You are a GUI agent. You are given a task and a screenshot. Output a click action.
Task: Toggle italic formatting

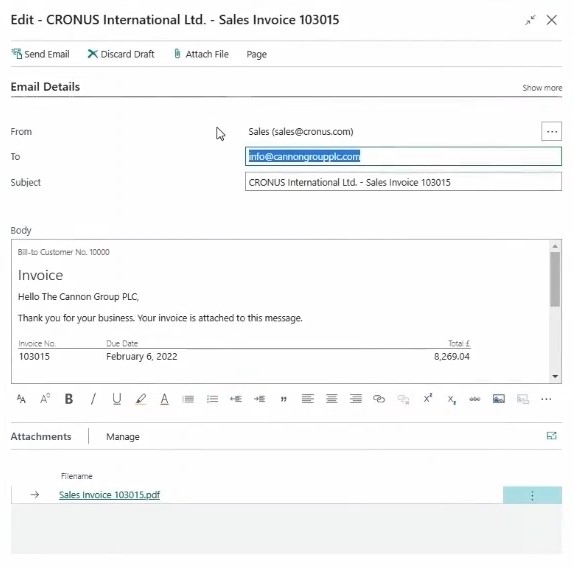pyautogui.click(x=93, y=399)
